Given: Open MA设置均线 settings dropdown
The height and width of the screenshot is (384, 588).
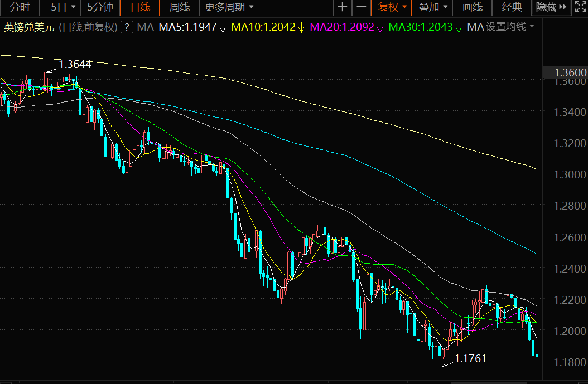Looking at the screenshot, I should point(500,27).
